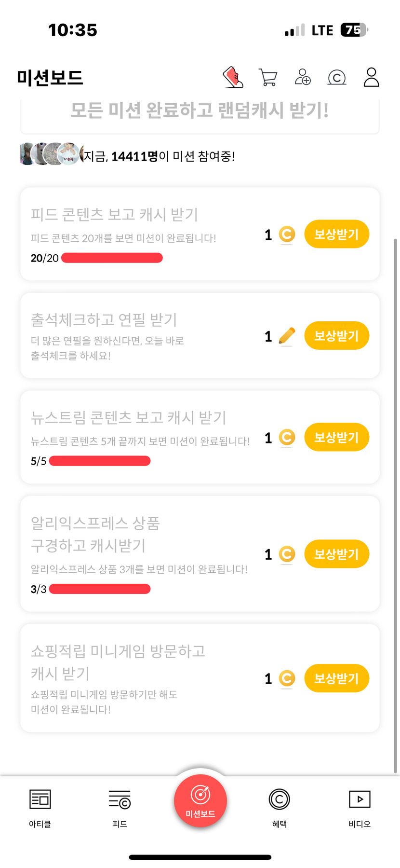Claim reward for 쇼핑적립 미니게임 mission
The height and width of the screenshot is (868, 400).
click(336, 678)
